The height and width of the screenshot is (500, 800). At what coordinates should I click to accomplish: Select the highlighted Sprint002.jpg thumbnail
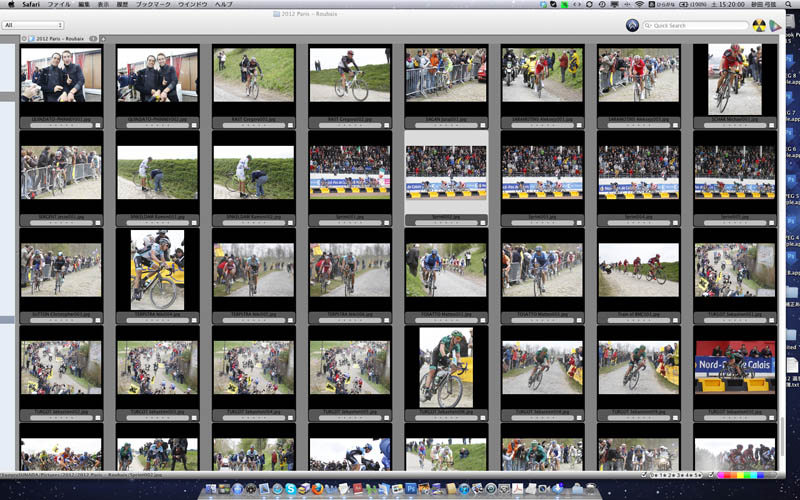pyautogui.click(x=446, y=172)
